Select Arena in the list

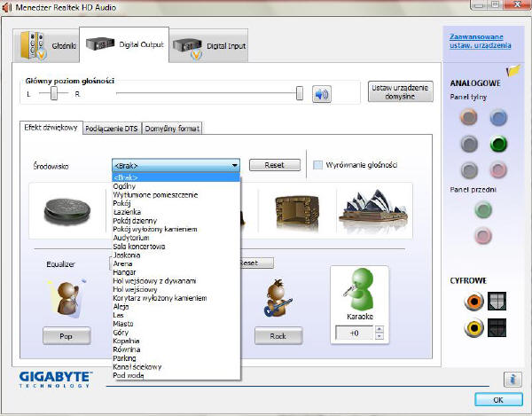pos(176,263)
